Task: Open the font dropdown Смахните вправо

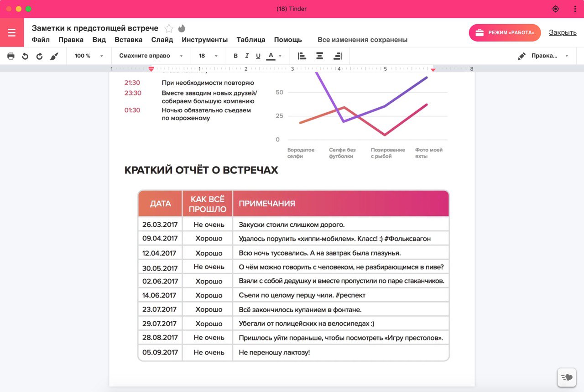Action: tap(151, 56)
